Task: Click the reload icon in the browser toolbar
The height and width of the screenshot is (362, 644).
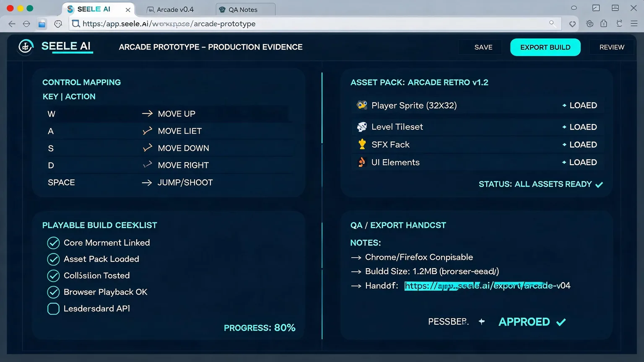Action: (619, 23)
